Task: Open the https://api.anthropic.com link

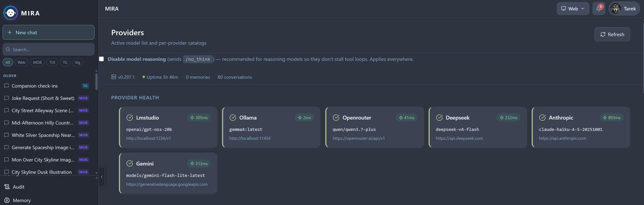Action: [x=562, y=138]
